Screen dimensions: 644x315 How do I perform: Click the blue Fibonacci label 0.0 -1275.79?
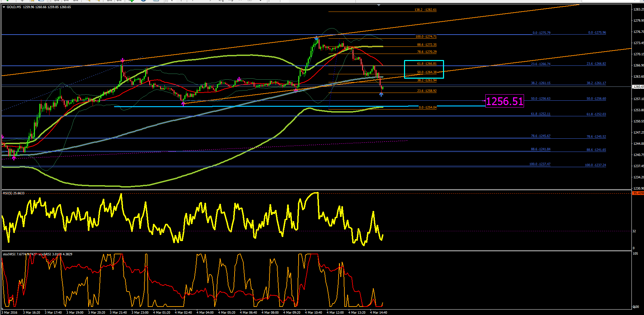[x=542, y=33]
